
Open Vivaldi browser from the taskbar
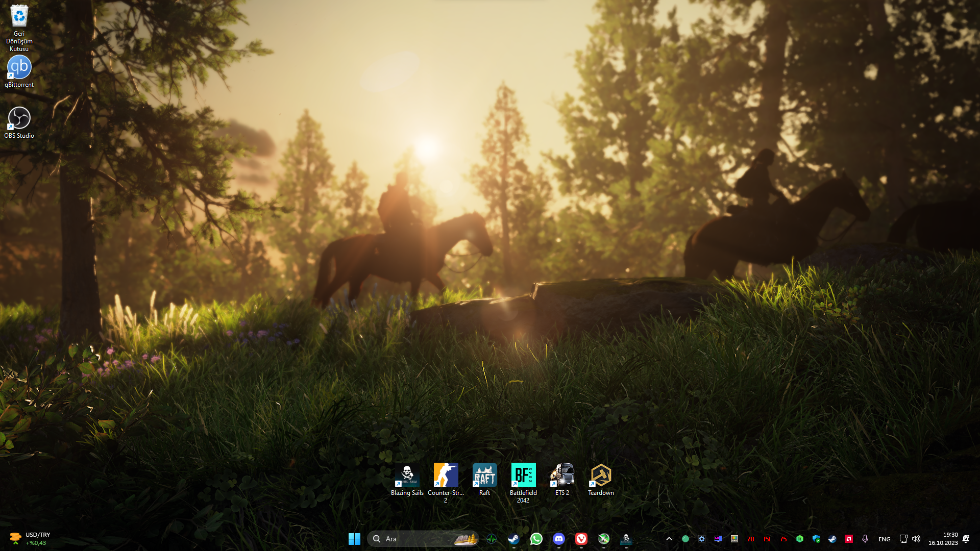click(x=581, y=539)
